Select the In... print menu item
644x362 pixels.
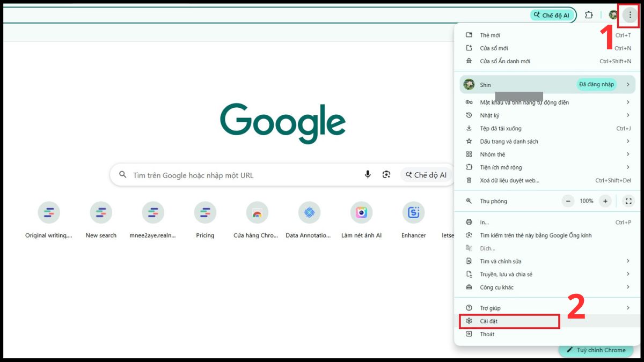(548, 222)
